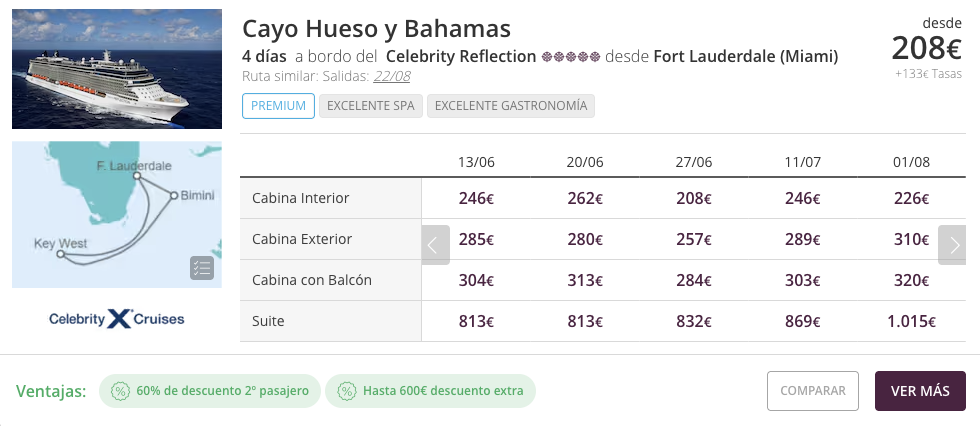The image size is (980, 426).
Task: Show next departure dates with right arrow
Action: coord(952,245)
